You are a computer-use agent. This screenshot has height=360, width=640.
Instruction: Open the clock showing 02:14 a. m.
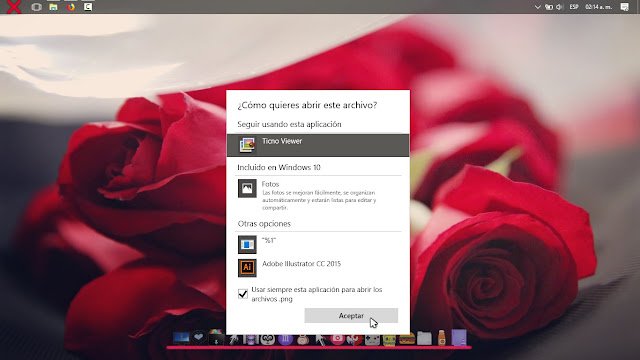click(598, 7)
